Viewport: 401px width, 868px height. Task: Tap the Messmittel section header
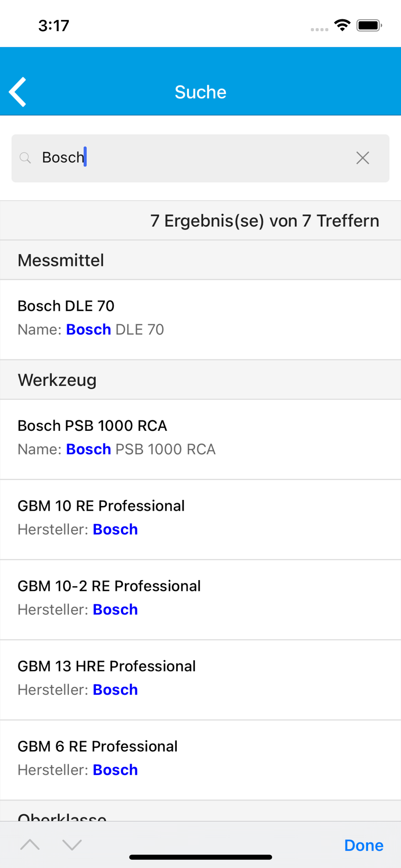point(200,260)
